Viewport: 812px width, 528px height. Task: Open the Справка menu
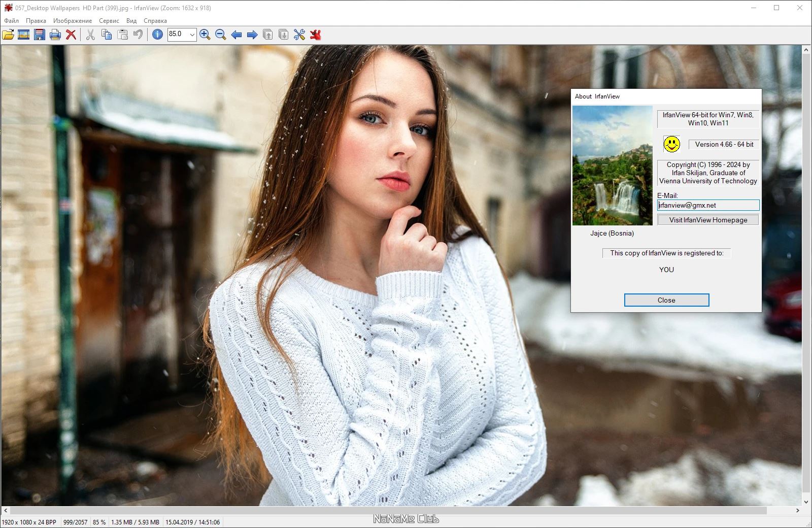point(155,21)
